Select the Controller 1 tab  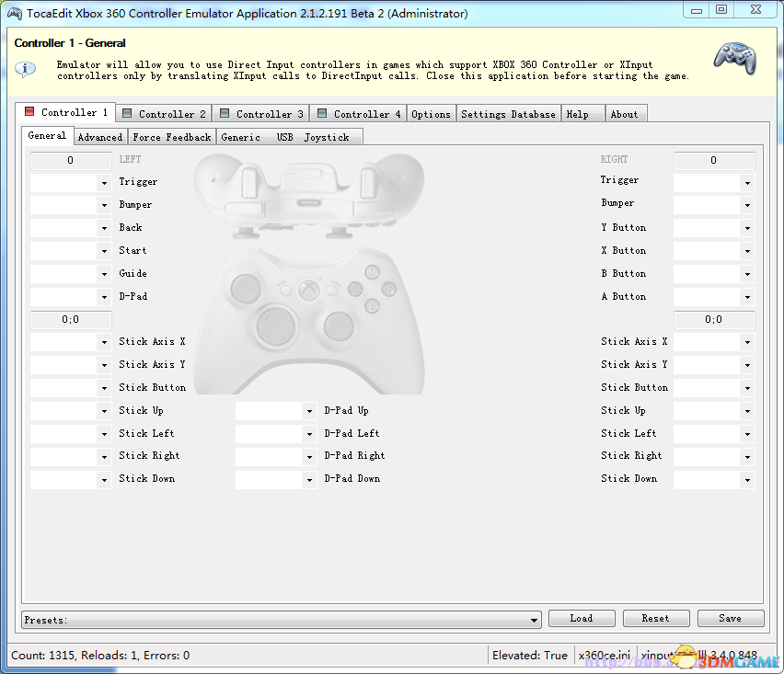click(x=66, y=112)
